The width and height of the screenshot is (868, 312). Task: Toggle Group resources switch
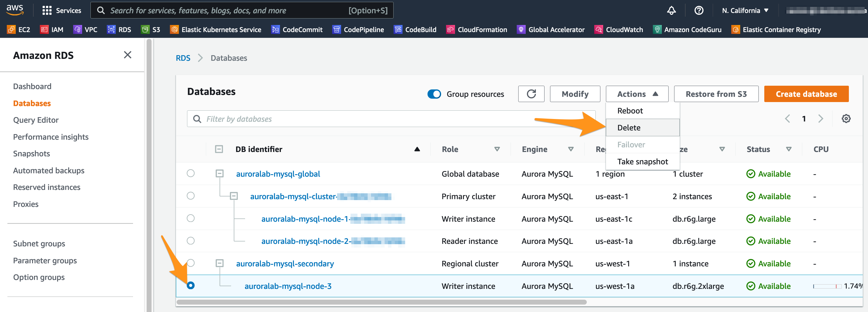[x=434, y=94]
